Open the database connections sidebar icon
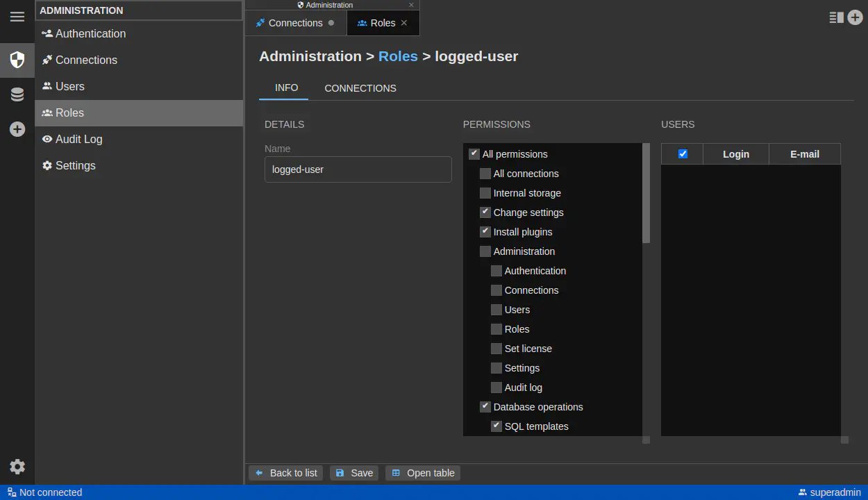The width and height of the screenshot is (868, 500). tap(17, 94)
